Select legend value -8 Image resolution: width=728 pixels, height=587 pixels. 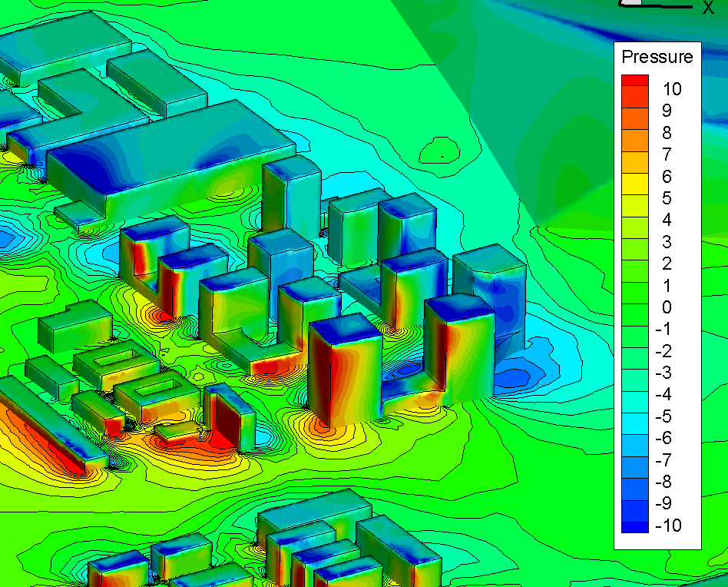pyautogui.click(x=663, y=482)
